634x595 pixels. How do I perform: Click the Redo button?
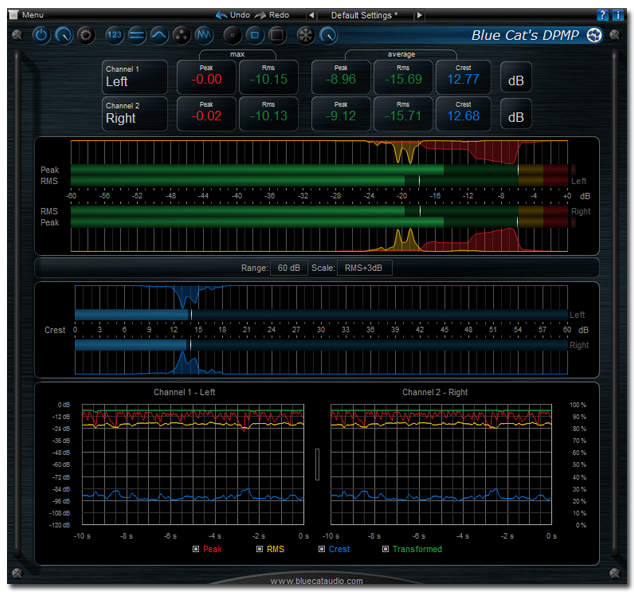click(x=272, y=15)
